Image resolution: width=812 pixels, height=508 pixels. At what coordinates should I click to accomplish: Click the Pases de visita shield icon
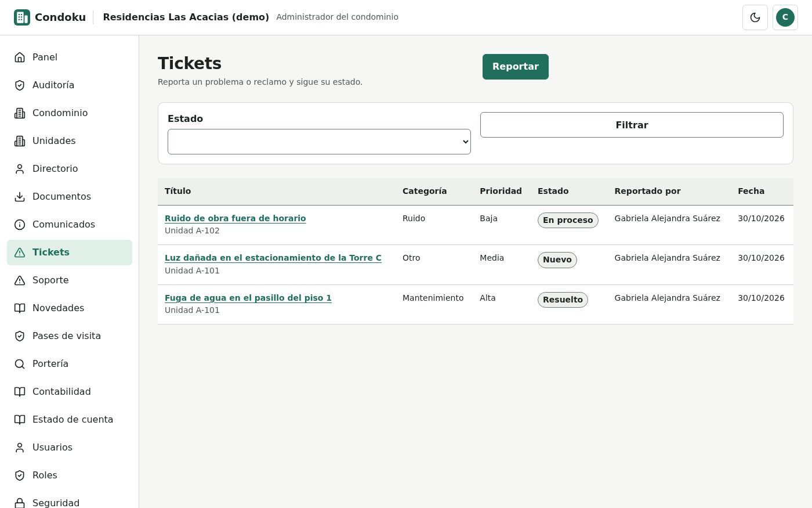click(x=20, y=336)
